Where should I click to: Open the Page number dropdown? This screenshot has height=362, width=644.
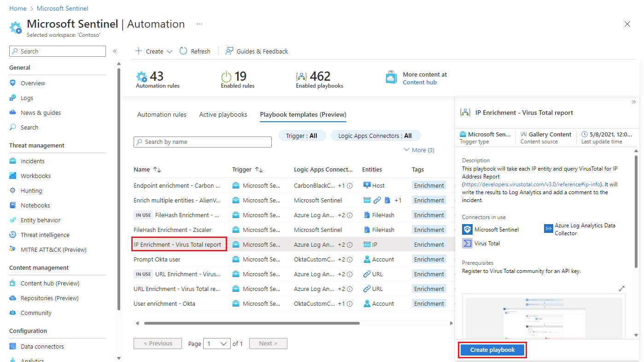(217, 344)
